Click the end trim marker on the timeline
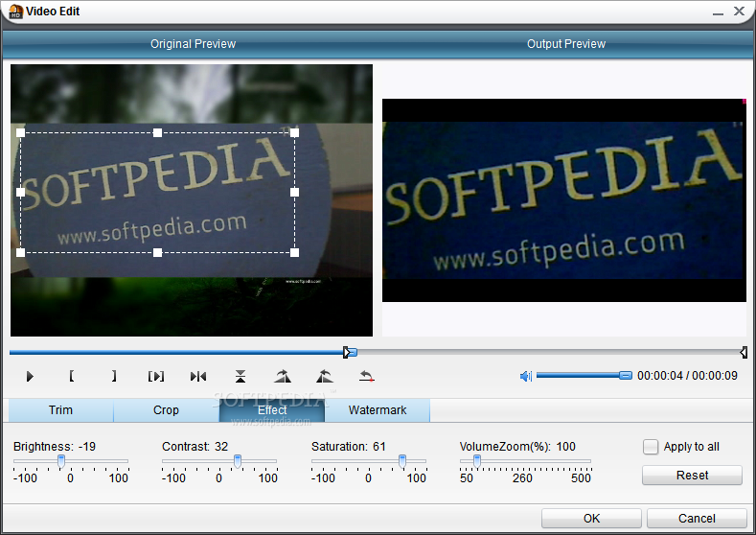The width and height of the screenshot is (756, 535). click(x=744, y=352)
